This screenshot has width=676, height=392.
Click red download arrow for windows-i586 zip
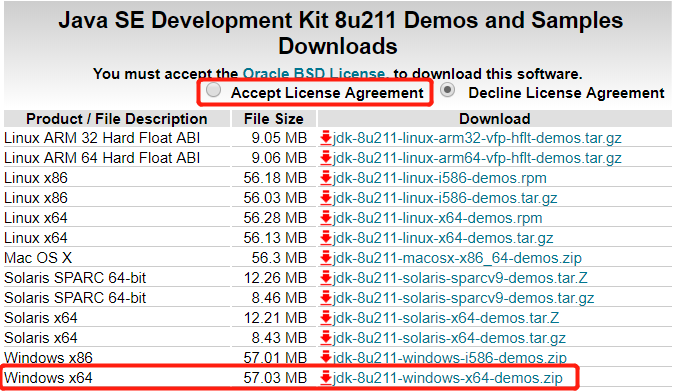(x=326, y=358)
